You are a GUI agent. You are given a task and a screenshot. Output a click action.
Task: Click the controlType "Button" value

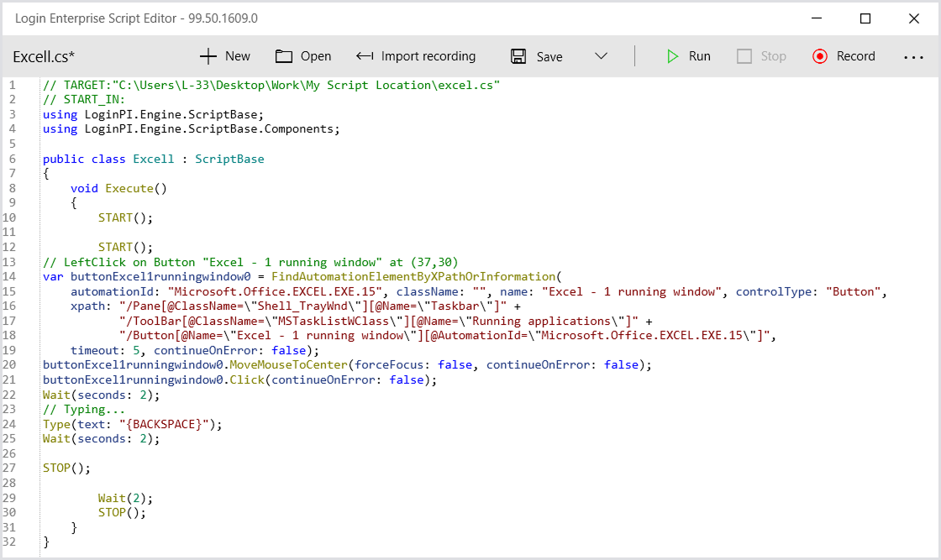[853, 291]
